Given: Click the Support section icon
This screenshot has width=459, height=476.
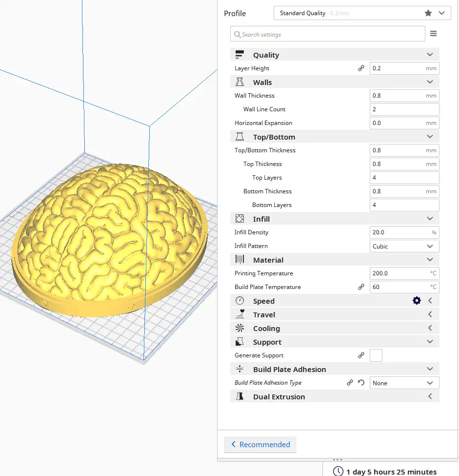Looking at the screenshot, I should click(x=239, y=342).
